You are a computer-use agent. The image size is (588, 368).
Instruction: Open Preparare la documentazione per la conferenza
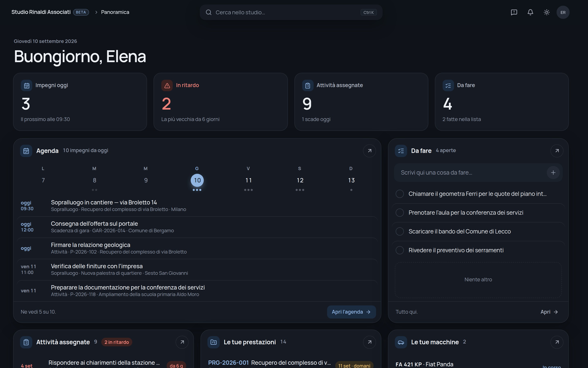point(197,291)
